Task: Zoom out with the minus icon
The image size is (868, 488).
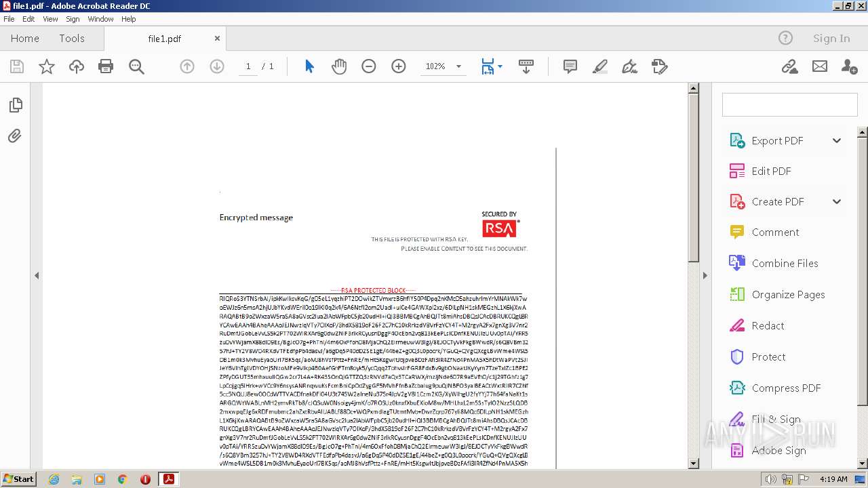Action: click(369, 66)
